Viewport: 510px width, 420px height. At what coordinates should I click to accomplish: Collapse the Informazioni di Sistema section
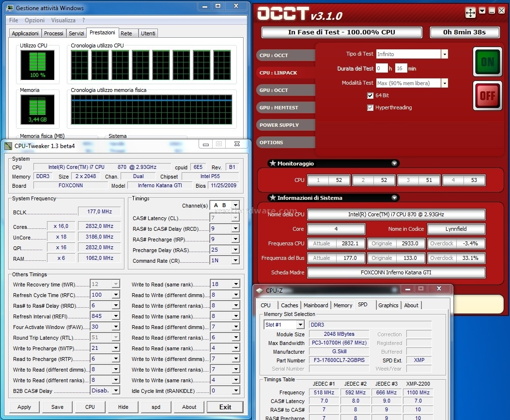click(394, 197)
